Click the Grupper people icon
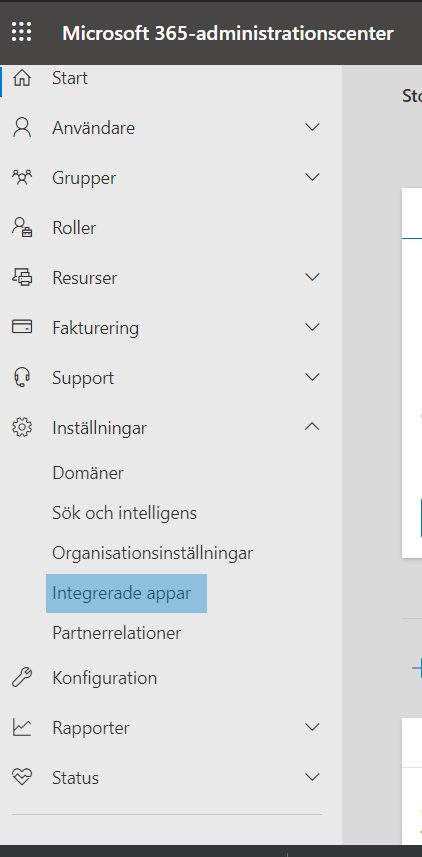 coord(22,178)
